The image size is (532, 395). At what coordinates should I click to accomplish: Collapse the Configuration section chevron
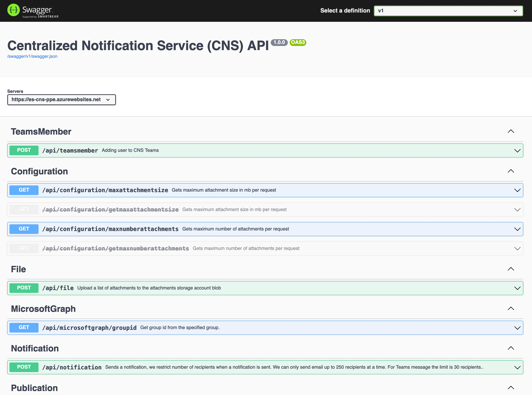click(x=511, y=171)
